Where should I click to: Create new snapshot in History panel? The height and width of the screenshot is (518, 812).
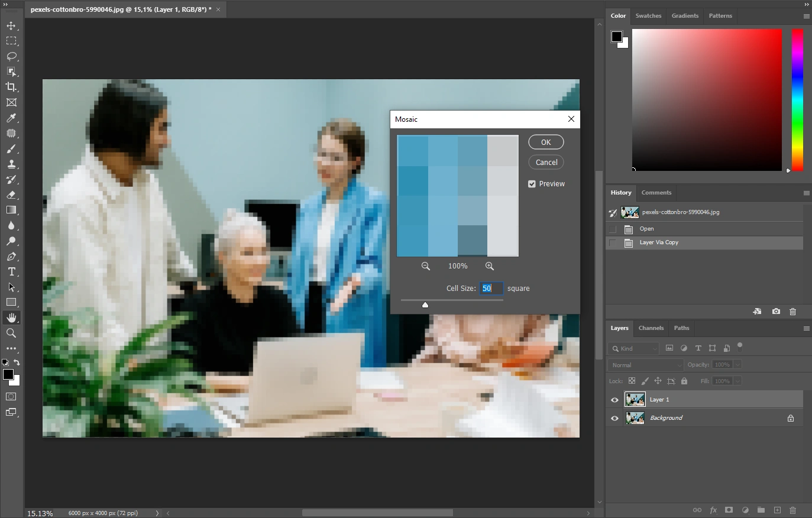point(776,312)
